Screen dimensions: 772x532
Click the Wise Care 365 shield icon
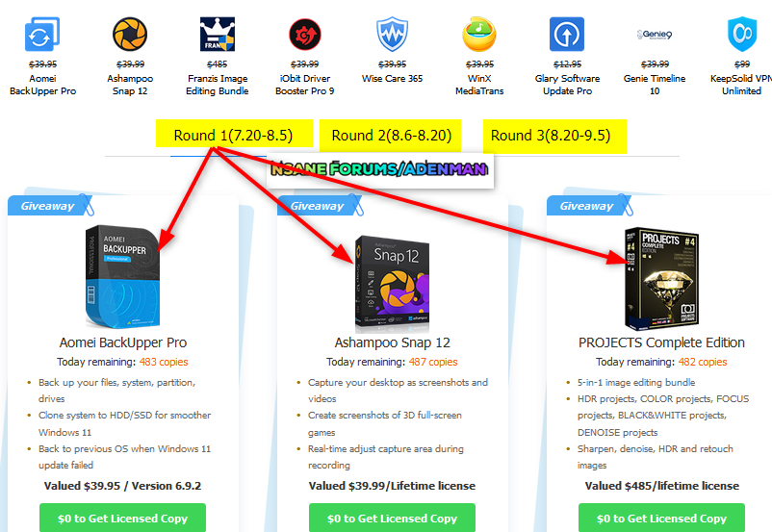pyautogui.click(x=392, y=34)
